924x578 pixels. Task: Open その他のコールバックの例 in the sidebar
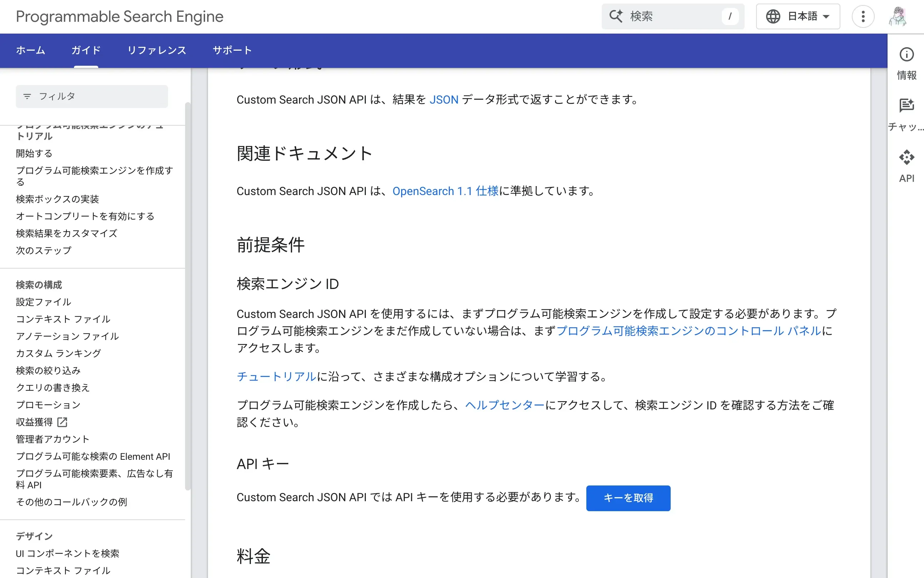point(71,502)
